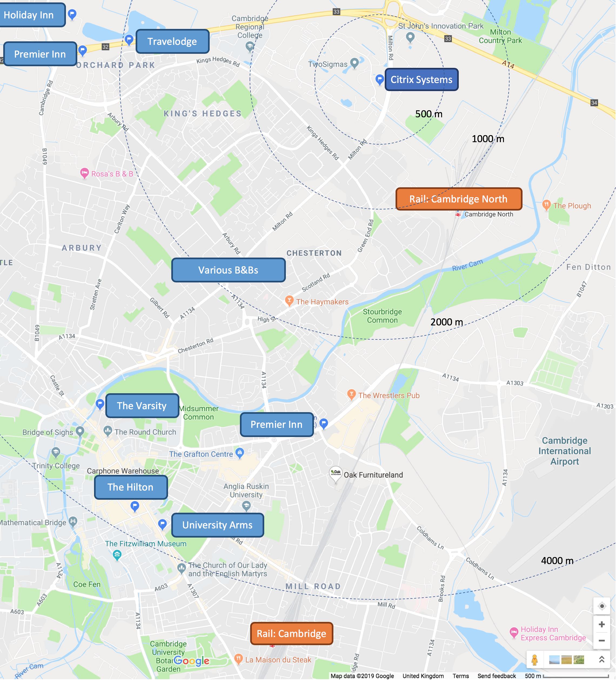Click the Travelodge blue pin marker
Screen dimensions: 616x680
[129, 40]
